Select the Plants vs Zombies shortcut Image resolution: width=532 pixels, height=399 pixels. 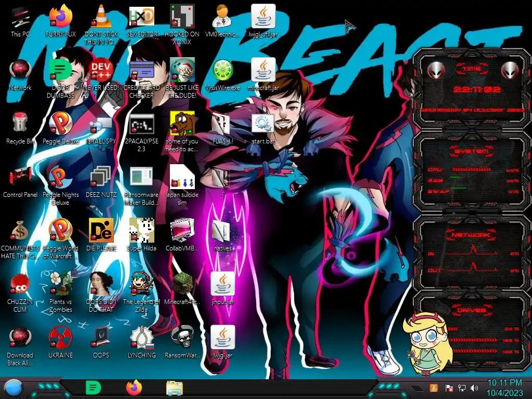point(61,284)
